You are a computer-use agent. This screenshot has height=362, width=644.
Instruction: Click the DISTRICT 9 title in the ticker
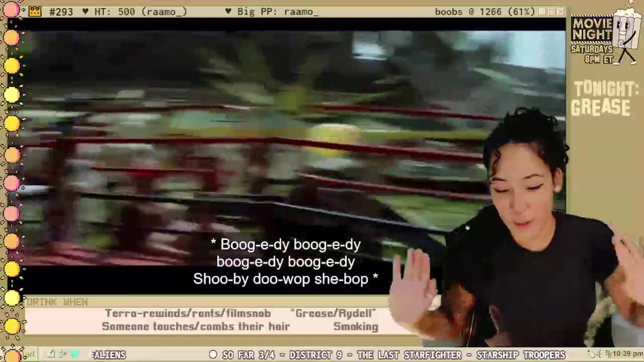316,355
